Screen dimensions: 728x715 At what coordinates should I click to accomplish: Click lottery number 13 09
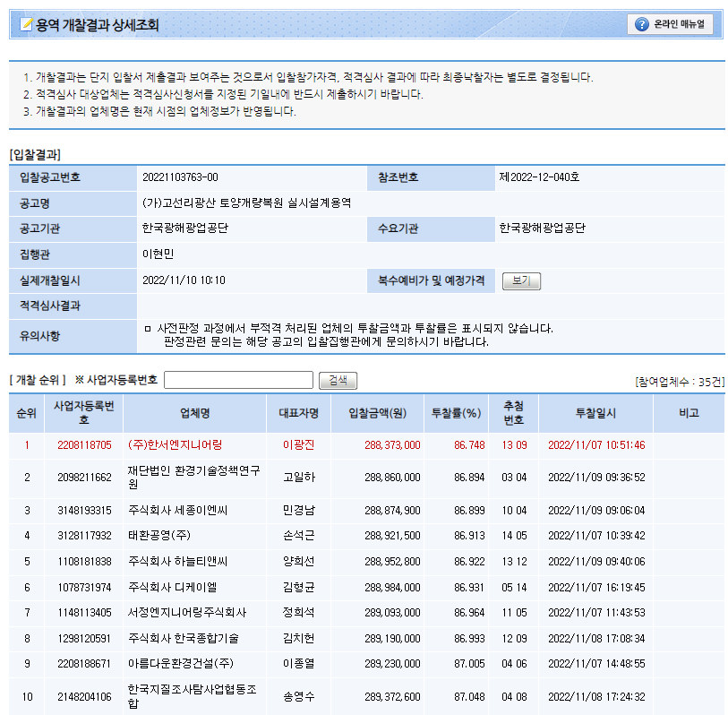pos(514,445)
